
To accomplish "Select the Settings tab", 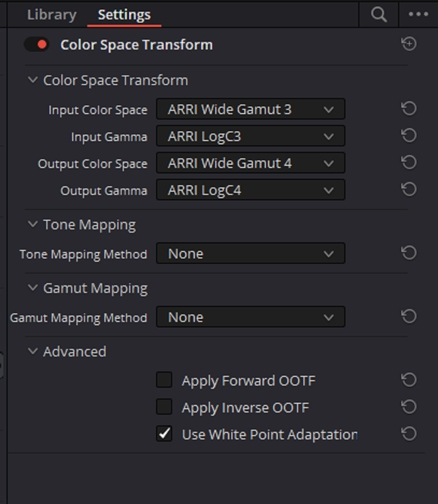I will pyautogui.click(x=124, y=14).
